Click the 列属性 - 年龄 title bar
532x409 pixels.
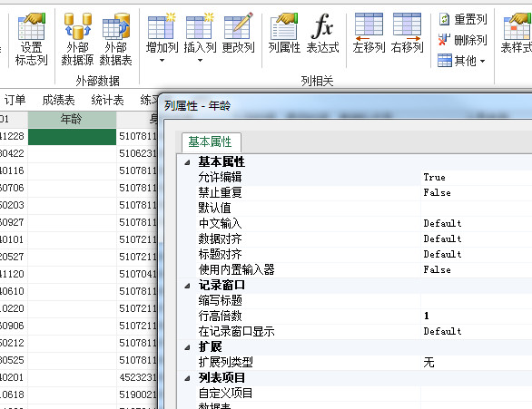coord(346,106)
